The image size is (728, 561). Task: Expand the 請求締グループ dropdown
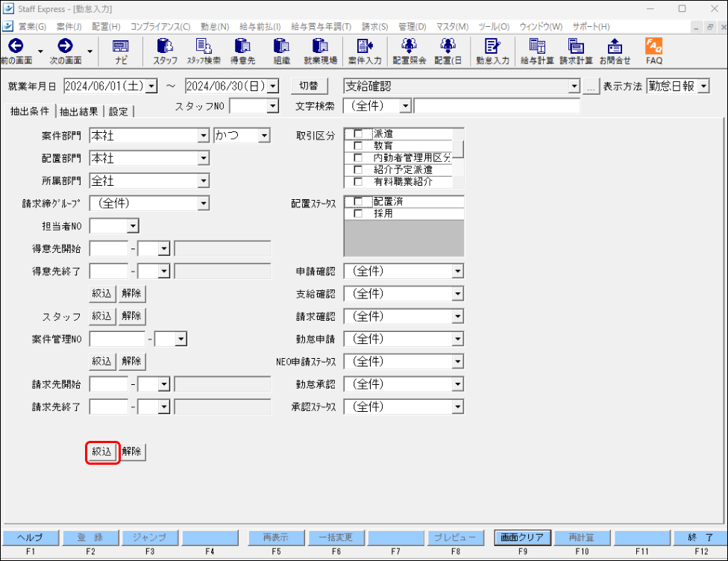[204, 204]
